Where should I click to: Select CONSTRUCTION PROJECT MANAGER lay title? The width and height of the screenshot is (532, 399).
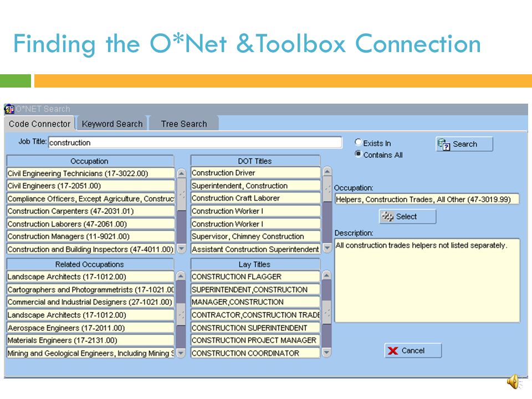[255, 340]
